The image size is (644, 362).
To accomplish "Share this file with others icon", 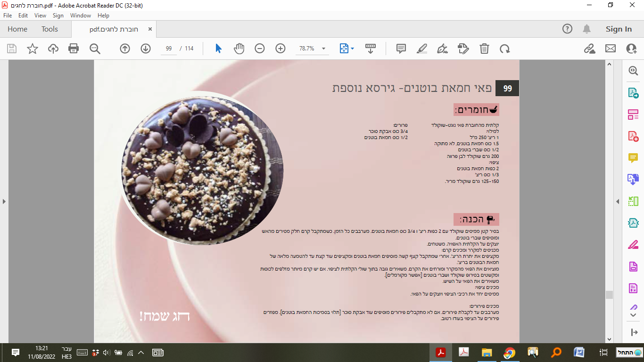I will (631, 49).
